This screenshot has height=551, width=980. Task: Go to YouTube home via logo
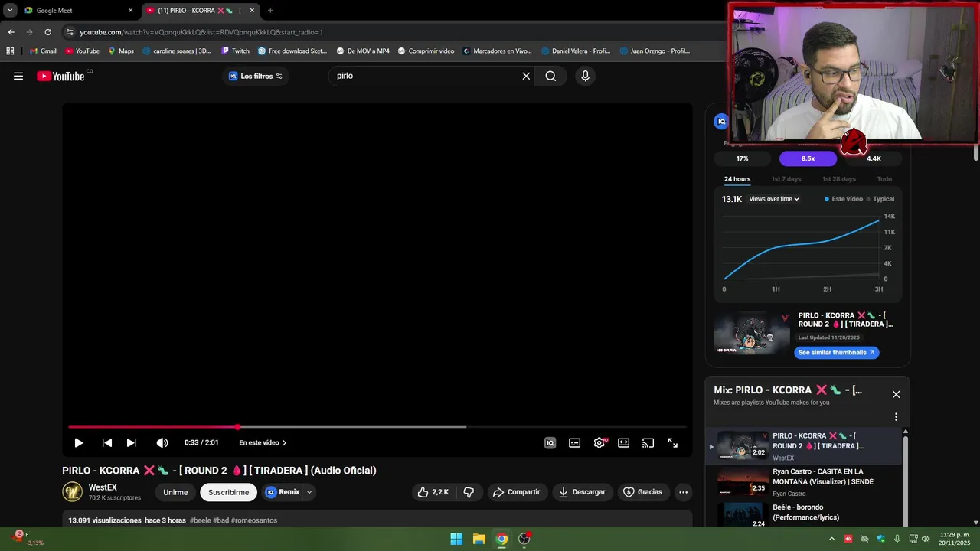61,76
